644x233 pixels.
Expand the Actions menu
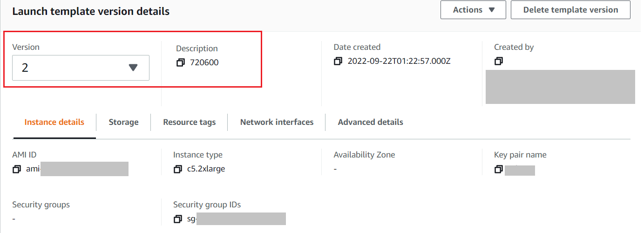[473, 10]
